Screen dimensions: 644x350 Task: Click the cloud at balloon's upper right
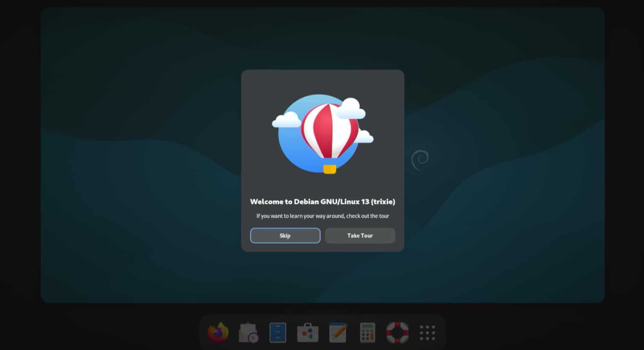coord(351,109)
